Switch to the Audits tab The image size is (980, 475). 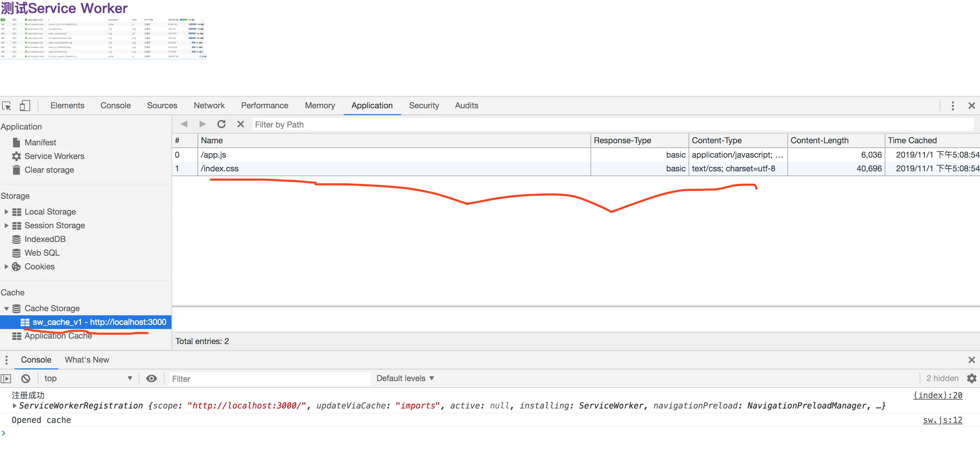pos(466,106)
